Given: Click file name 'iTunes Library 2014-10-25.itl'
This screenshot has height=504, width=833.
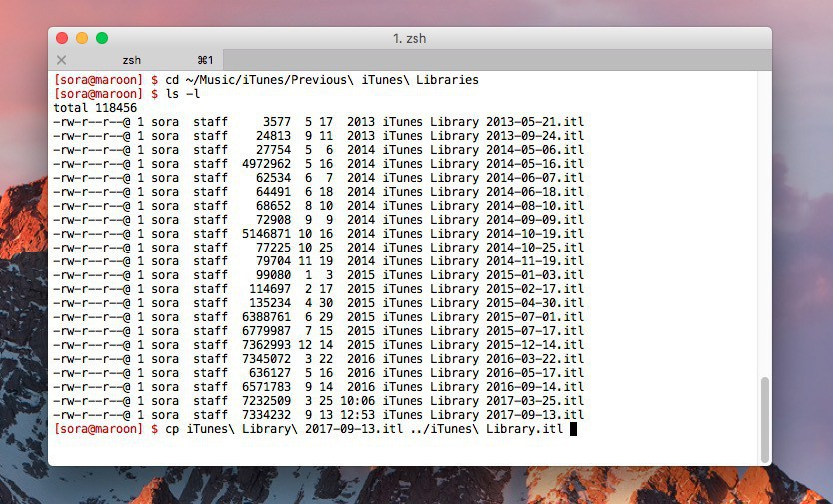Looking at the screenshot, I should [482, 248].
